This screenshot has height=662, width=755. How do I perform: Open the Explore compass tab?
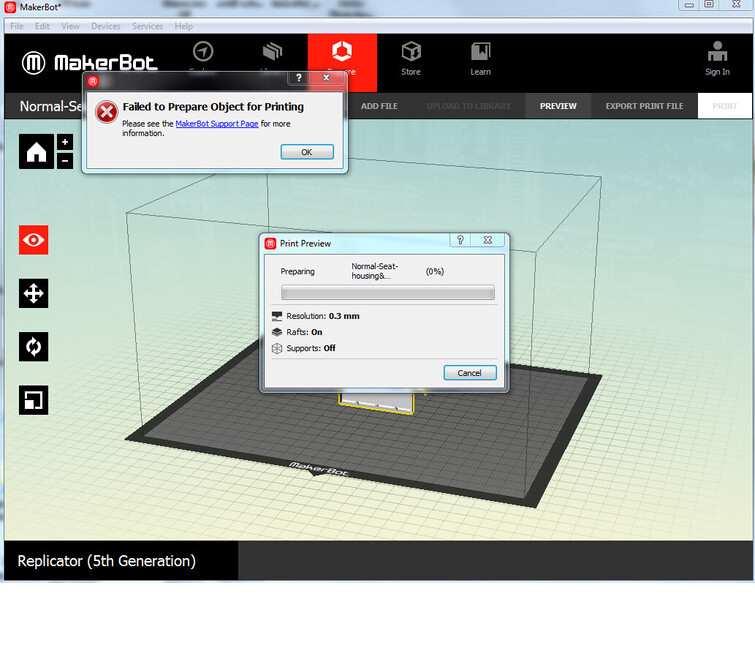pos(203,52)
